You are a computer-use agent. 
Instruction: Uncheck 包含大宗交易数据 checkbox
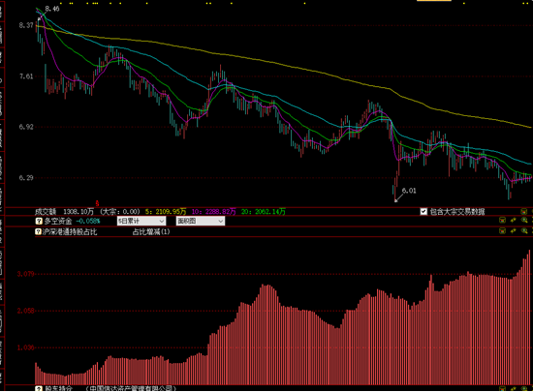423,212
